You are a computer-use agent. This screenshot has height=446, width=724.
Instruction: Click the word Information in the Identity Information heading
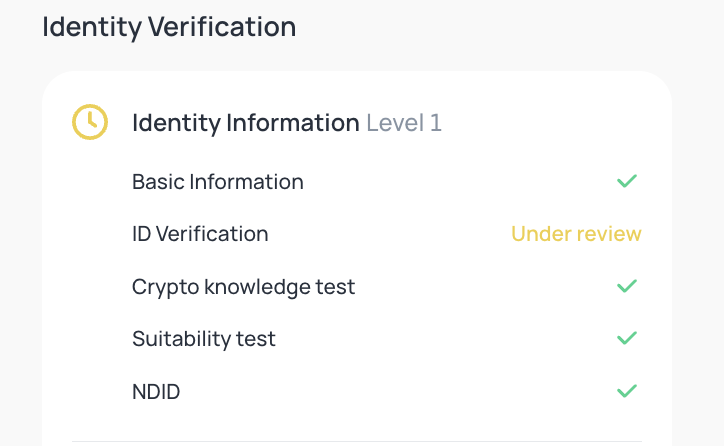tap(293, 123)
